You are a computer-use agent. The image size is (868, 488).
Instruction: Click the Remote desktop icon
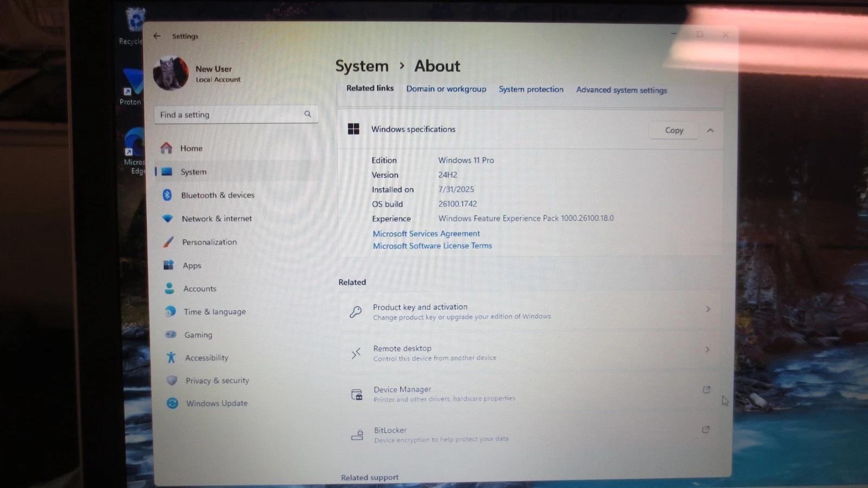[x=356, y=354]
